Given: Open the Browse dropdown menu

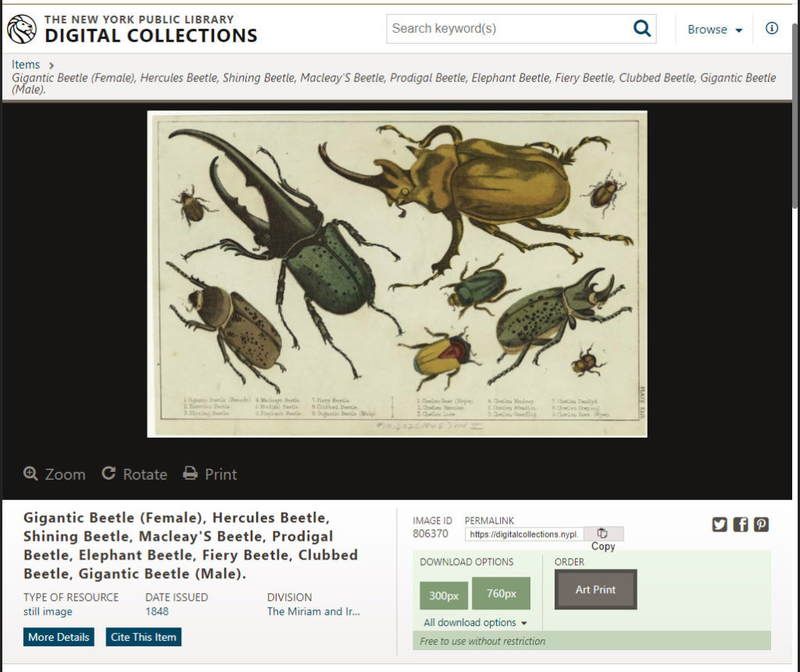Looking at the screenshot, I should pos(714,30).
